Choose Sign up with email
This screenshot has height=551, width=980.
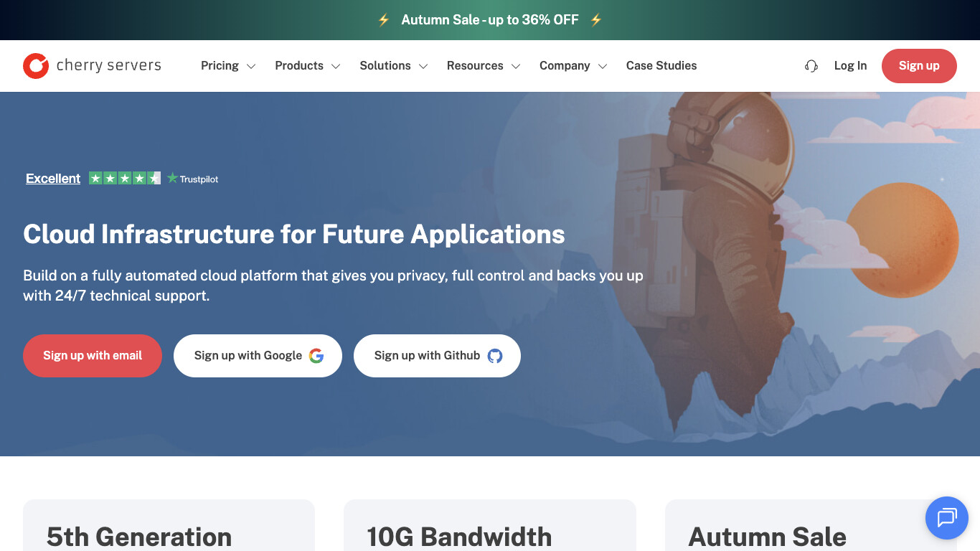[93, 356]
